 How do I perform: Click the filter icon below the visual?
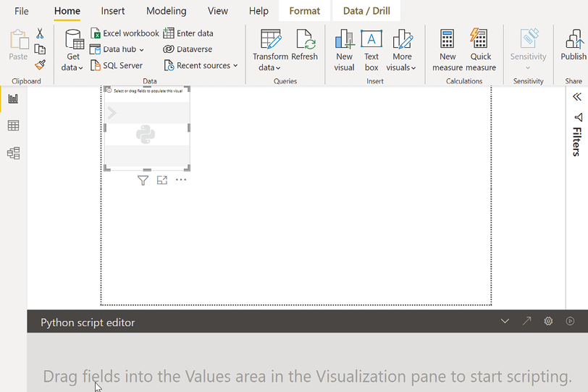[x=143, y=180]
